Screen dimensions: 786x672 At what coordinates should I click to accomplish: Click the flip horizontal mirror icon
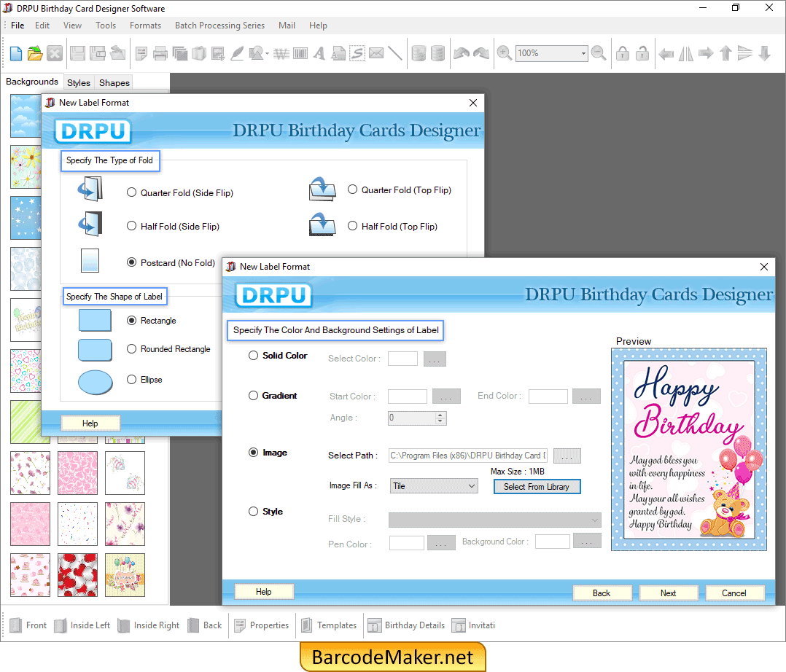(x=685, y=53)
